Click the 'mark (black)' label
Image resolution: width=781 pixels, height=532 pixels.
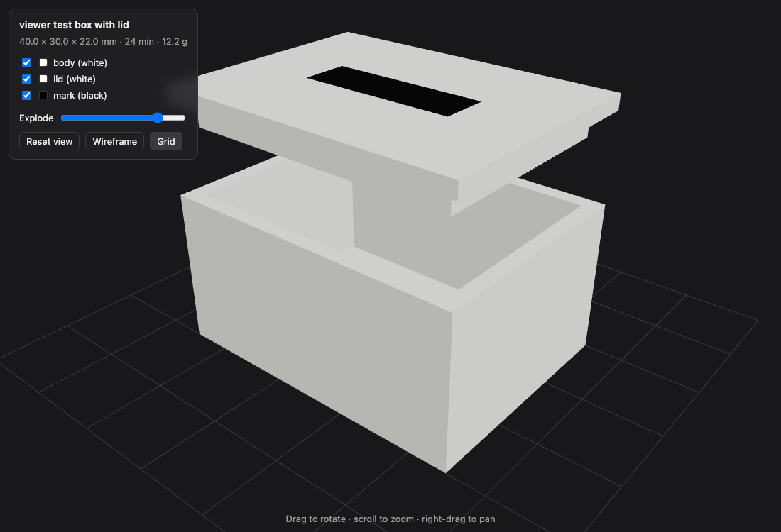[x=80, y=96]
